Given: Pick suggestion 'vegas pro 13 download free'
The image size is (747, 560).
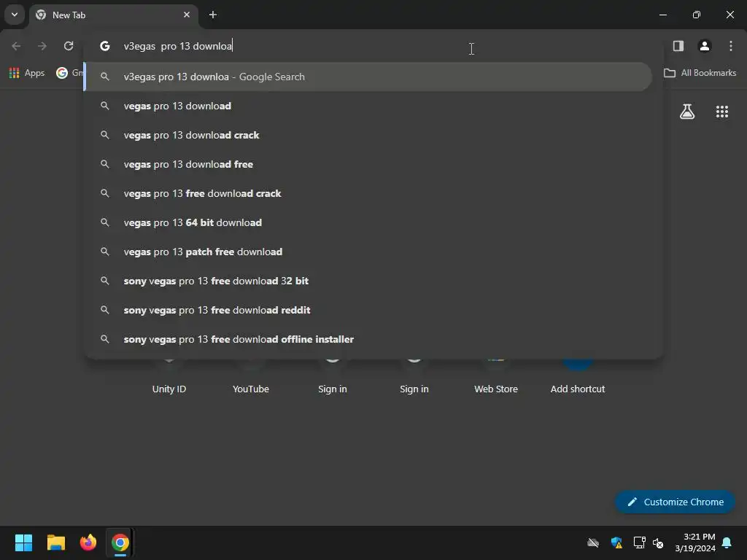Looking at the screenshot, I should [368, 164].
